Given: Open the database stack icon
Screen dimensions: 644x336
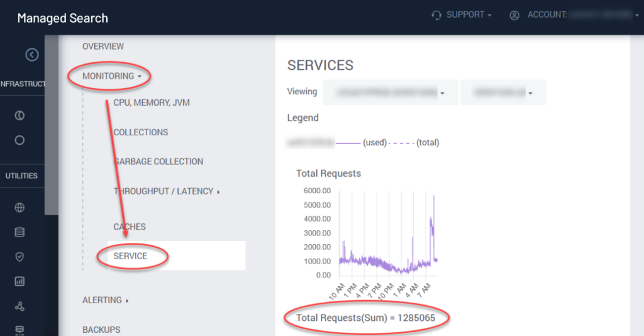Looking at the screenshot, I should click(19, 232).
